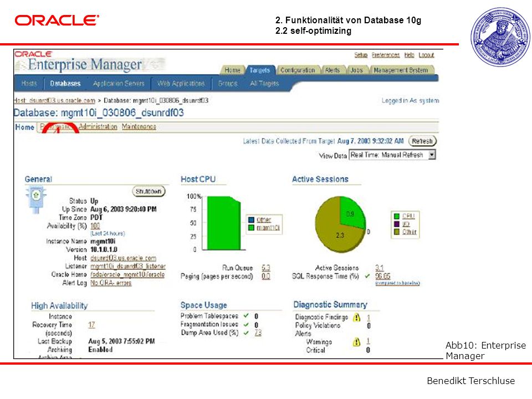Click the Logout link
This screenshot has width=532, height=399.
click(x=427, y=55)
